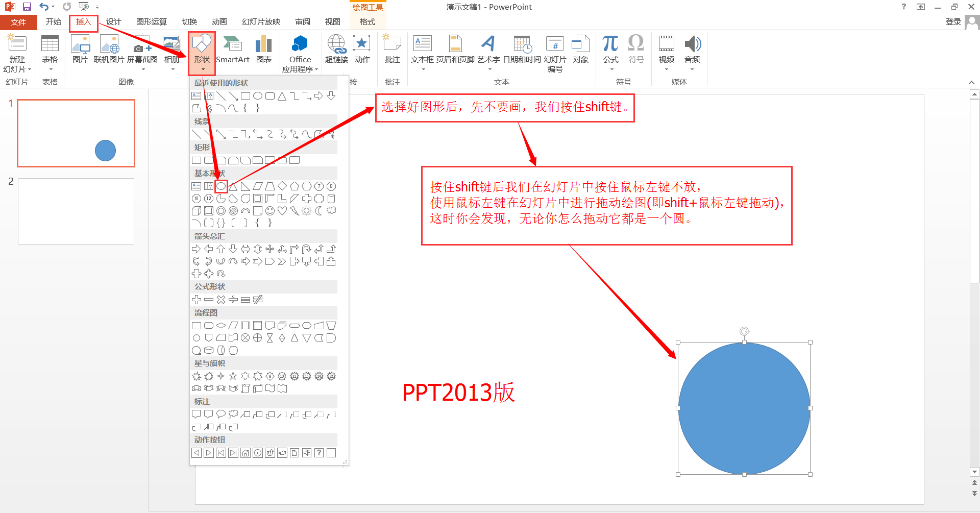This screenshot has width=980, height=513.
Task: Click the Next Slide double-arrow button
Action: click(x=974, y=494)
